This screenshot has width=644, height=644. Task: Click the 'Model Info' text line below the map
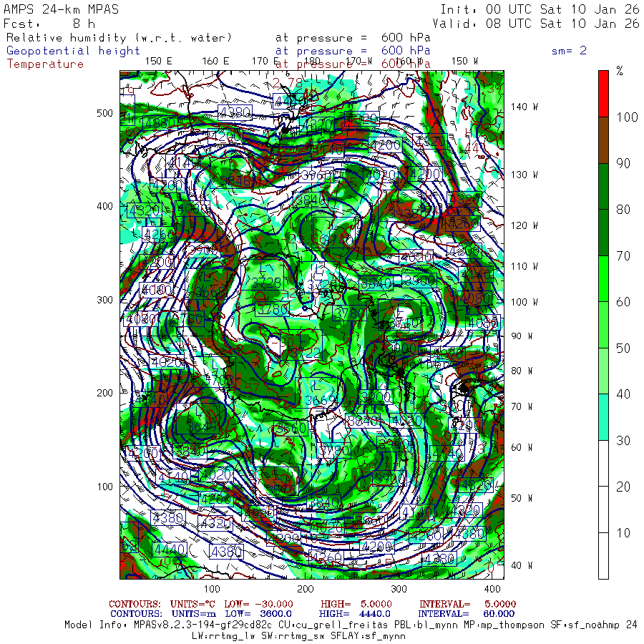click(351, 625)
